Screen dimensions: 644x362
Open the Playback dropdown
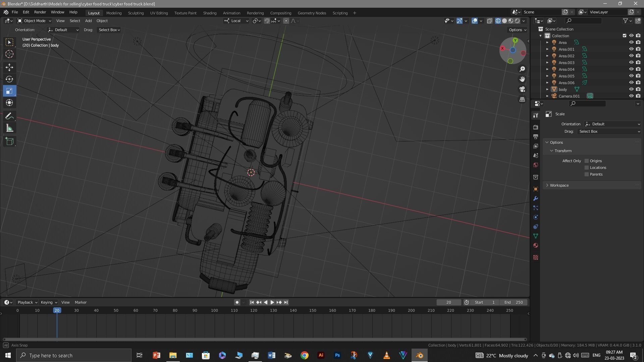click(x=27, y=302)
